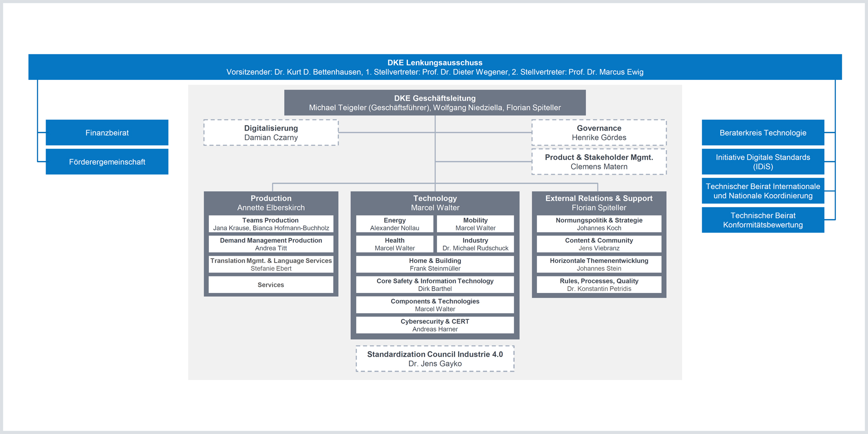The width and height of the screenshot is (868, 434).
Task: Click Translation Mgmt. & Language Services cell
Action: [271, 264]
